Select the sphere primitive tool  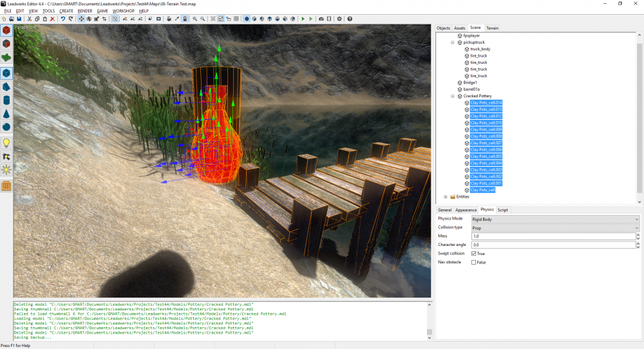pos(6,128)
